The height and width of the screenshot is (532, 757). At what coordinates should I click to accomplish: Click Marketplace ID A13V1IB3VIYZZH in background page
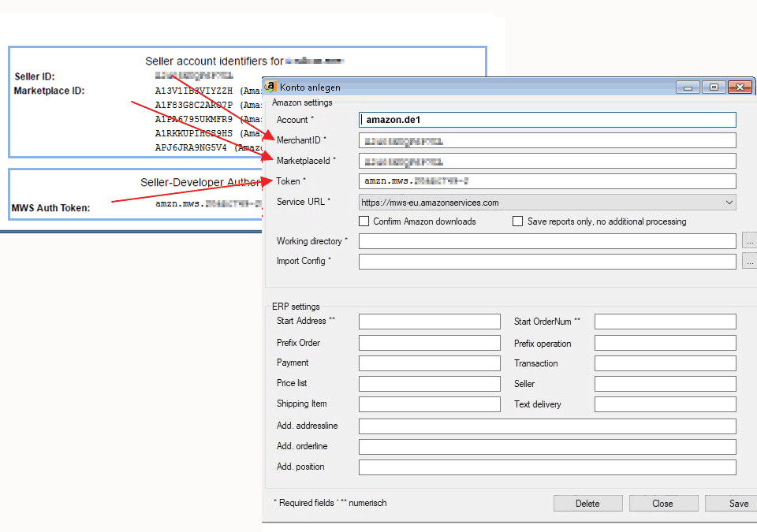coord(194,91)
